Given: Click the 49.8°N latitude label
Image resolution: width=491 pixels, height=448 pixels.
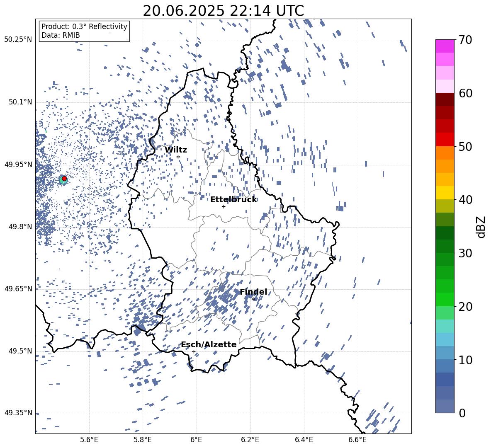Looking at the screenshot, I should tap(21, 227).
